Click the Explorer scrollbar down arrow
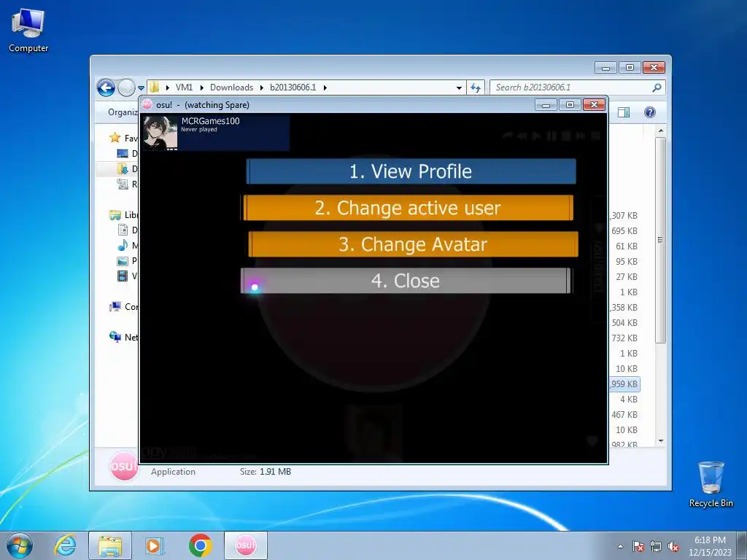Viewport: 747px width, 560px height. coord(661,441)
